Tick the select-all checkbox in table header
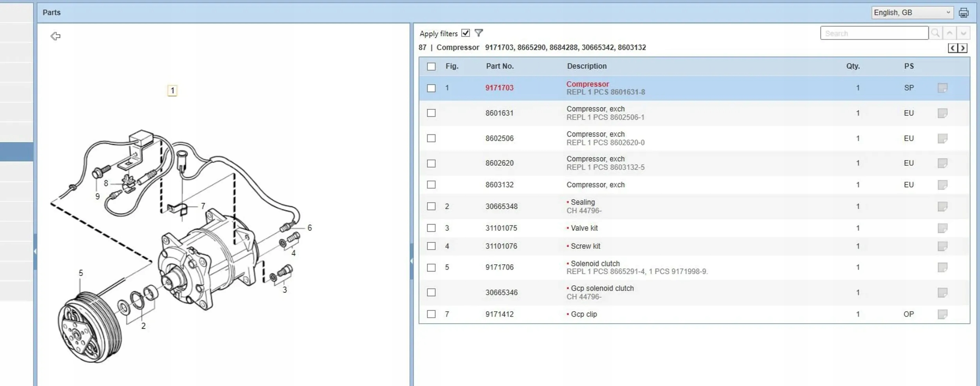980x386 pixels. click(x=431, y=67)
